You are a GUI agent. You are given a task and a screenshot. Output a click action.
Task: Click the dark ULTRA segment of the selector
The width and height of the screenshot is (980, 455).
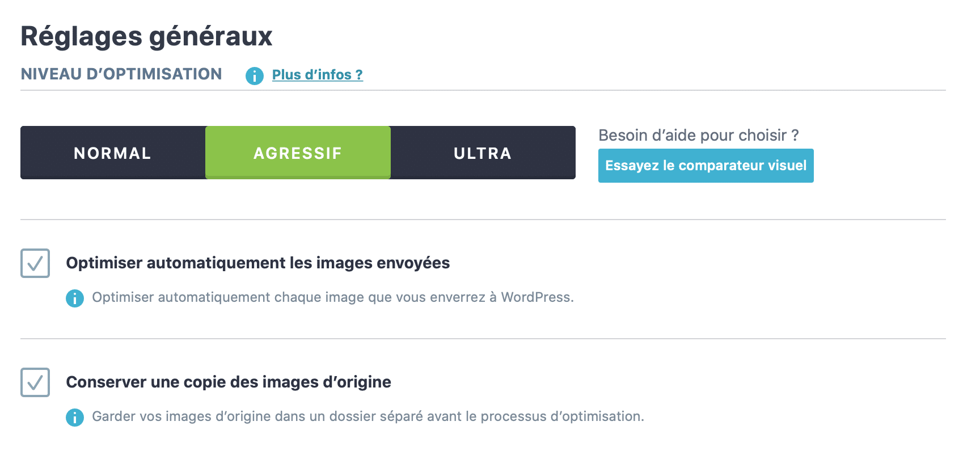click(482, 153)
